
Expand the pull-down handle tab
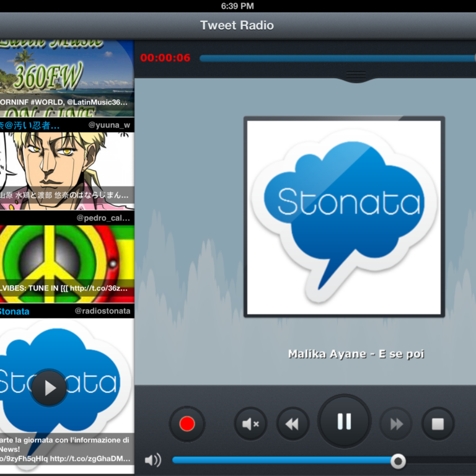point(356,75)
